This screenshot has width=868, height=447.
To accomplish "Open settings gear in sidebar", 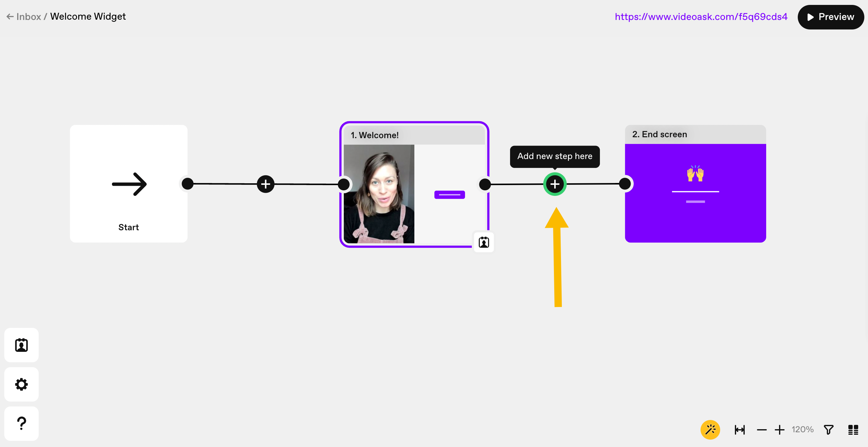I will [x=21, y=384].
